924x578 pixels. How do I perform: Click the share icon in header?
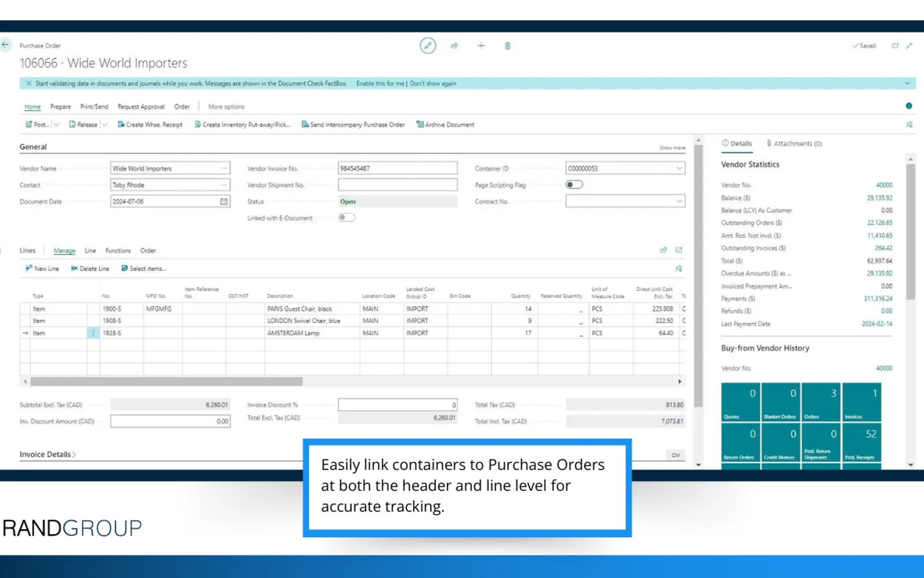click(454, 46)
